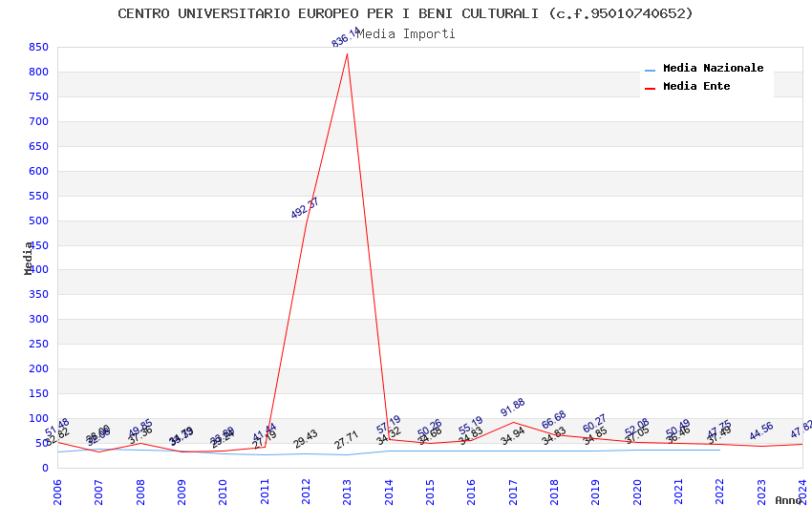Click x-axis year 2014
The image size is (812, 525).
[389, 492]
